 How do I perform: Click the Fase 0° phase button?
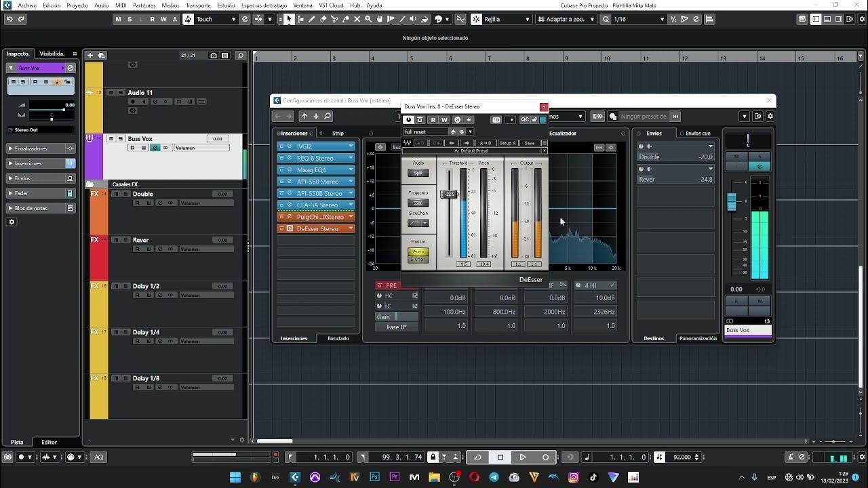(x=397, y=327)
